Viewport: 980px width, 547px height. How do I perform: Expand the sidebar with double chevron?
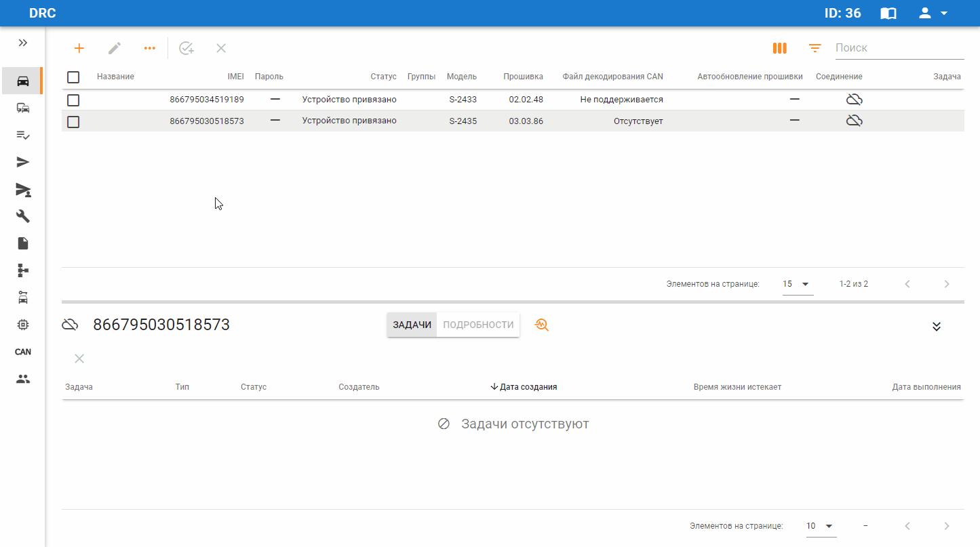[x=23, y=43]
